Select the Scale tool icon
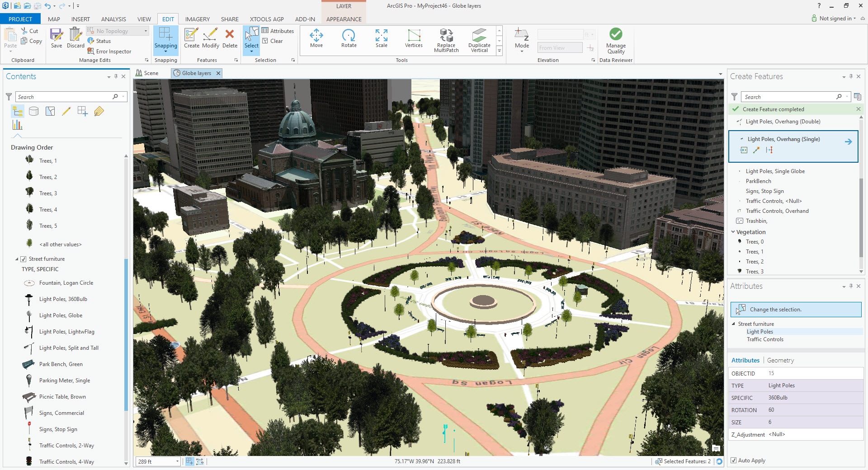Viewport: 868px width, 470px height. coord(382,35)
